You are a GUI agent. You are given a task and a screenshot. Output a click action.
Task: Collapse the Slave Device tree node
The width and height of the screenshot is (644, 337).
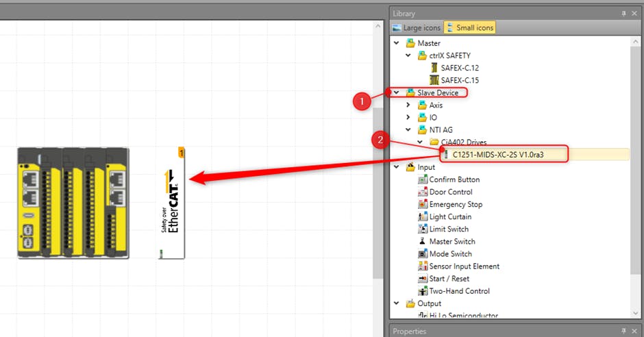pos(397,92)
